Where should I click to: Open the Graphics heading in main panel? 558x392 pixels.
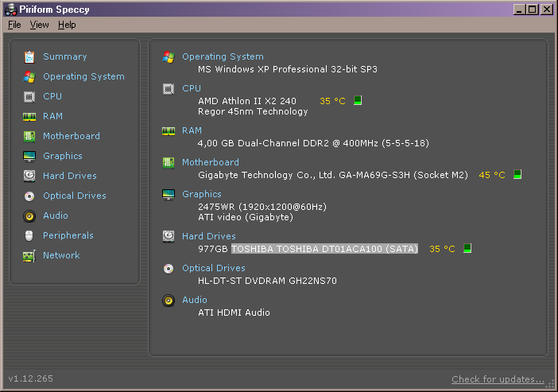click(202, 194)
